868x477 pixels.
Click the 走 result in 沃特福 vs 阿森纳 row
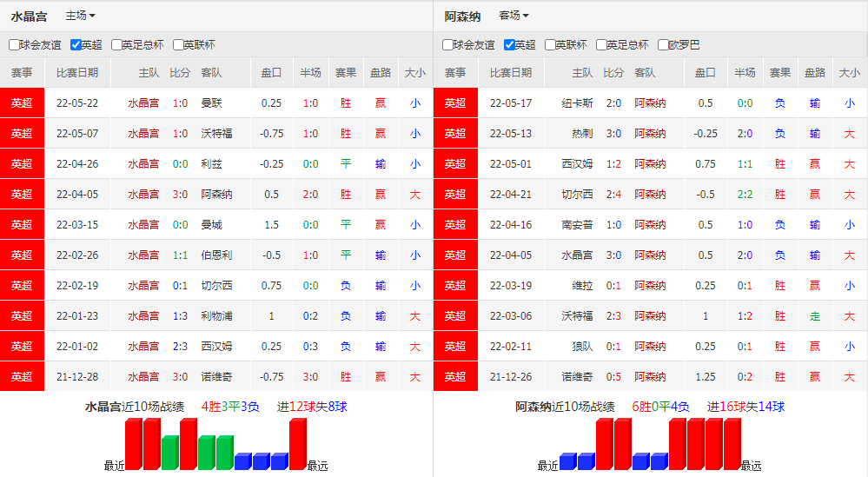point(814,316)
